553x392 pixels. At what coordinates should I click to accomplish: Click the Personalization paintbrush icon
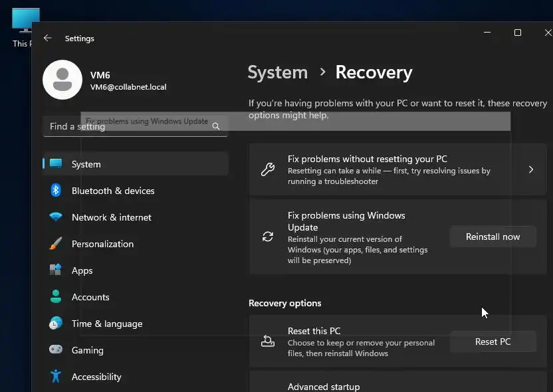click(56, 244)
